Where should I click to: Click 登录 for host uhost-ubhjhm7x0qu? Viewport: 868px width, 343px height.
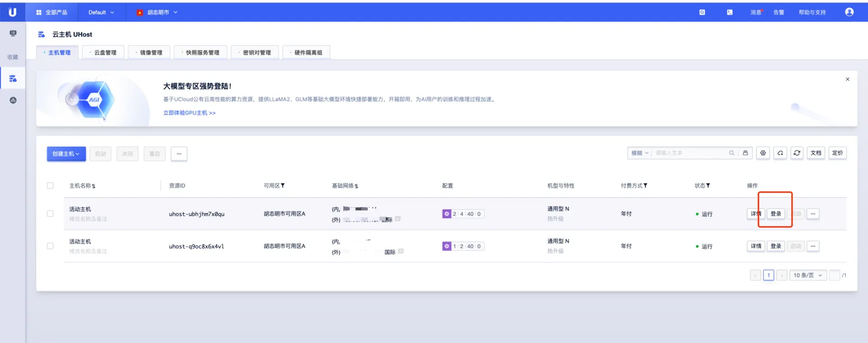(776, 214)
